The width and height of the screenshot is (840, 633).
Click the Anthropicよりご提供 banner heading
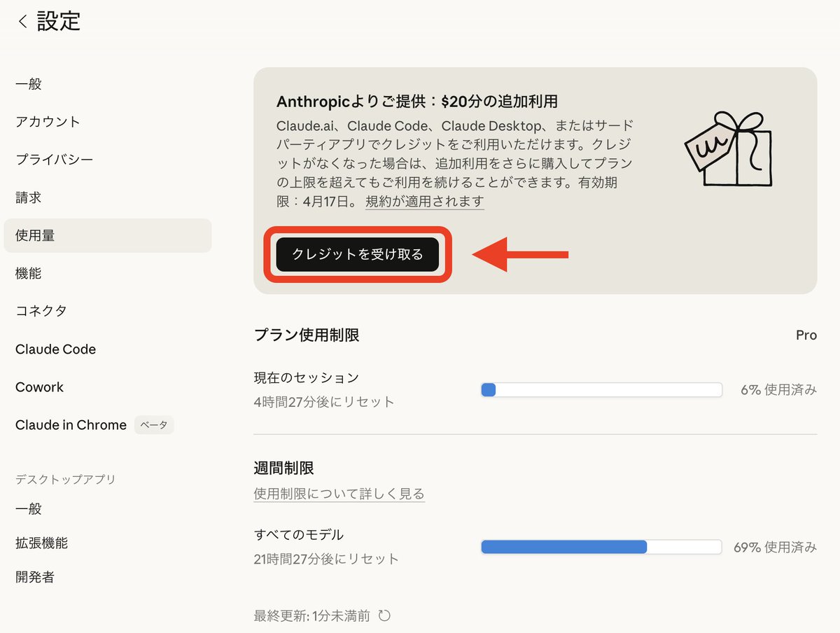click(417, 102)
